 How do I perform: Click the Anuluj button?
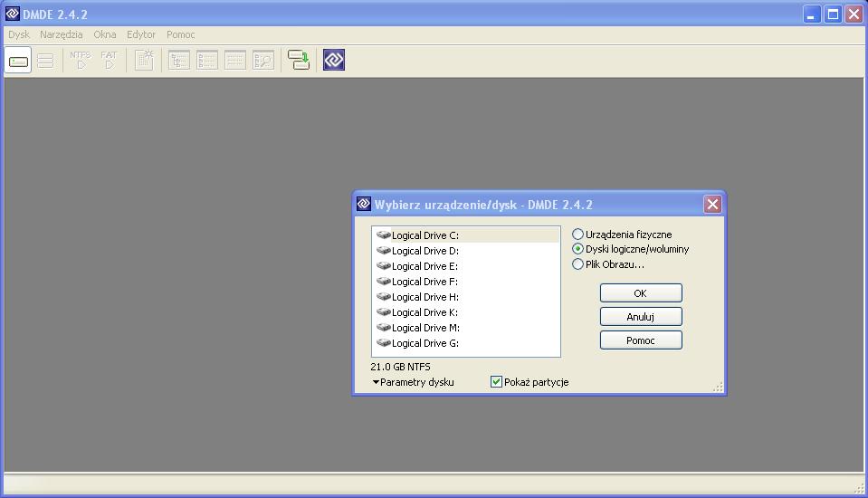tap(641, 317)
